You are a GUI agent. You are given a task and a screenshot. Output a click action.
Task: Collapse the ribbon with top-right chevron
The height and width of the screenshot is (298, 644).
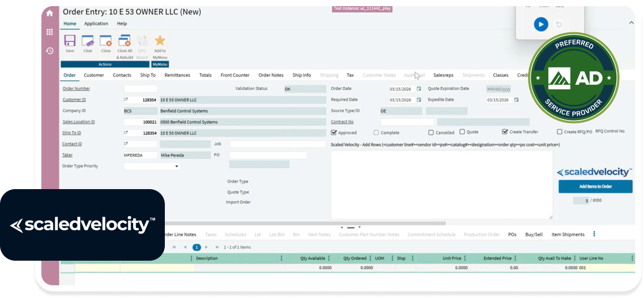point(631,22)
